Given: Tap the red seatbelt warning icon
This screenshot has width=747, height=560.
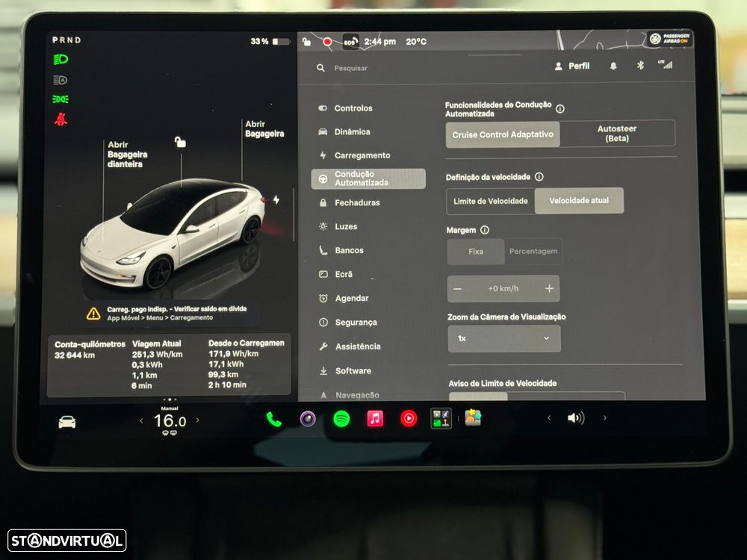Looking at the screenshot, I should 61,119.
